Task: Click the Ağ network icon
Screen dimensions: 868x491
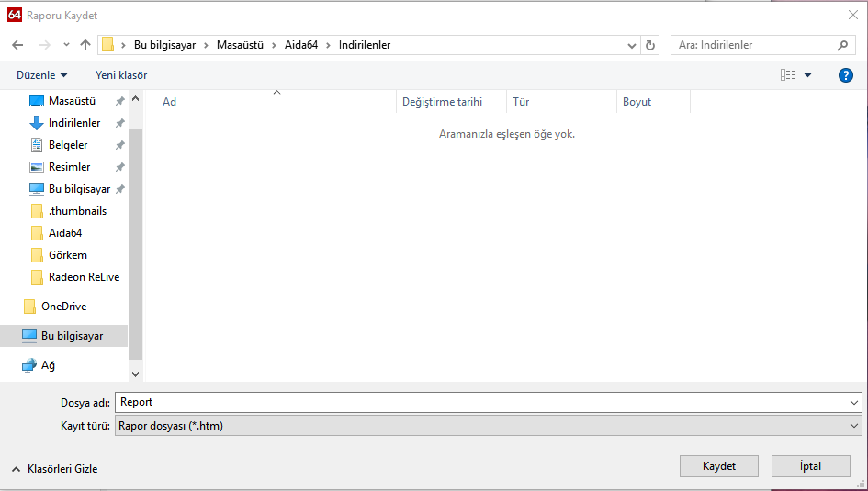Action: [29, 365]
